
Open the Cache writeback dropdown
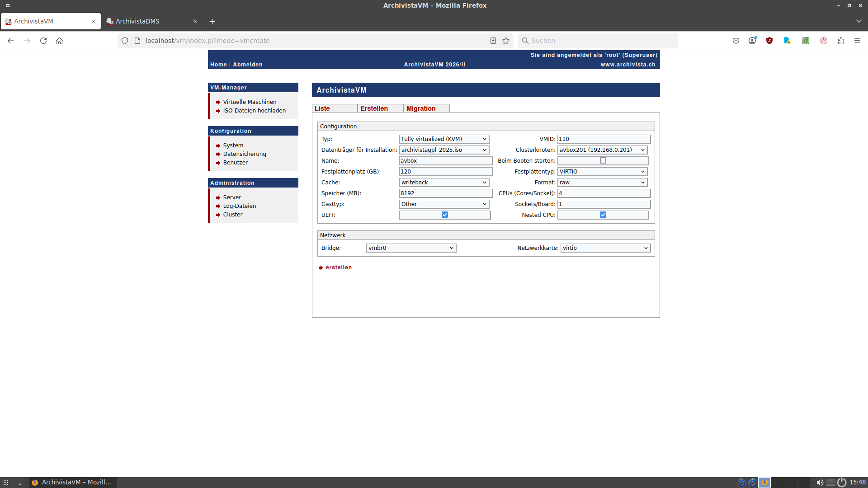[x=444, y=183]
